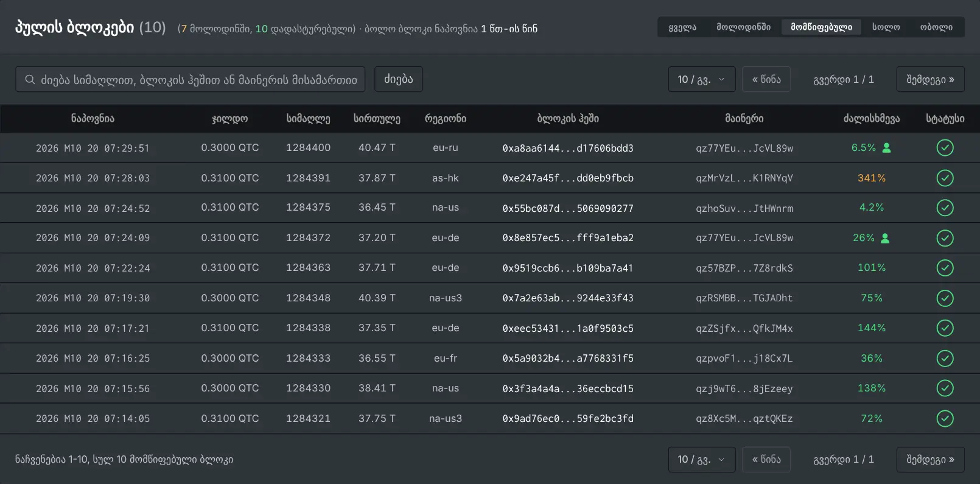Click the status check icon in row 1284330
Viewport: 980px width, 484px height.
pos(945,388)
